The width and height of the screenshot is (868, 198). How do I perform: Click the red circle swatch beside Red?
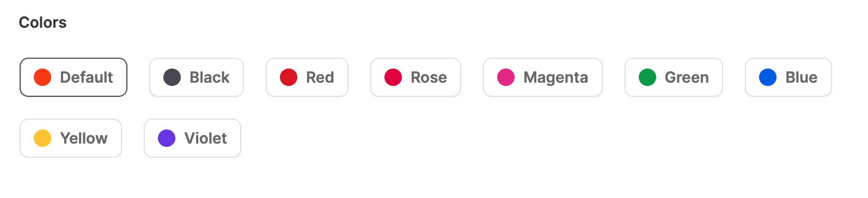coord(289,77)
